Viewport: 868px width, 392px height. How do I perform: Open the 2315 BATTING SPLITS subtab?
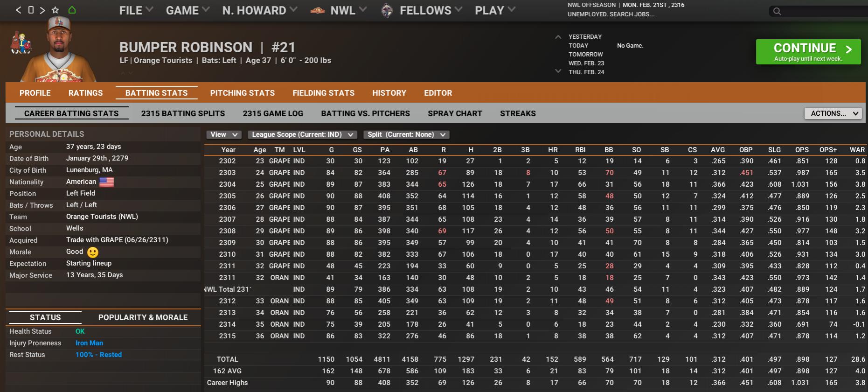click(183, 113)
